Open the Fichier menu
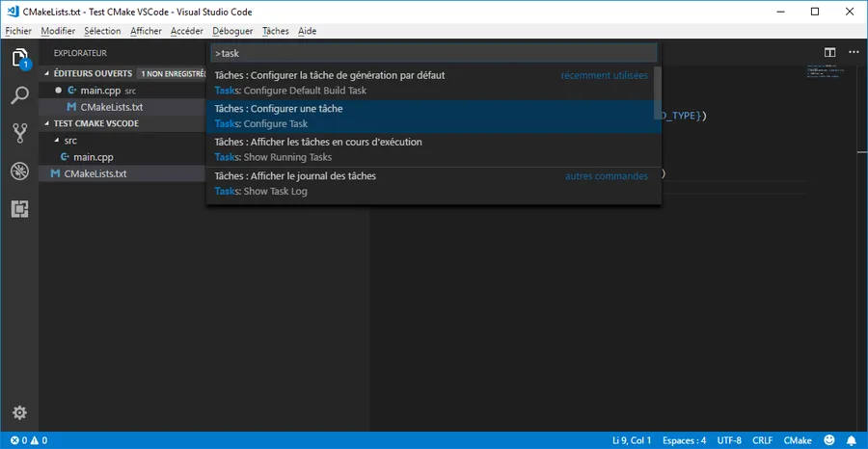The width and height of the screenshot is (868, 449). [x=18, y=31]
